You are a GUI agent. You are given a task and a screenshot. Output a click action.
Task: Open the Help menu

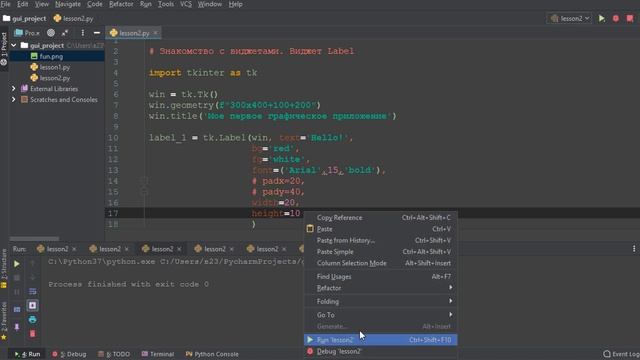coord(236,4)
